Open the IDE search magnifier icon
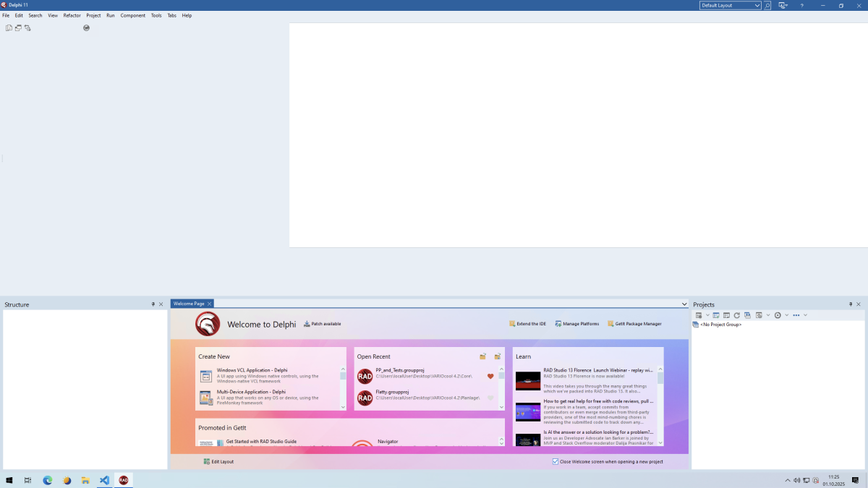The width and height of the screenshot is (868, 488). tap(767, 6)
